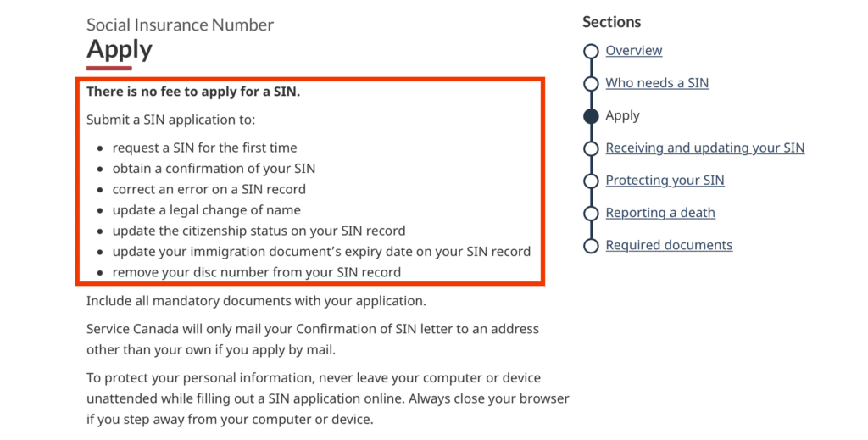This screenshot has width=868, height=440.
Task: Go to Who needs a SIN
Action: tap(657, 83)
